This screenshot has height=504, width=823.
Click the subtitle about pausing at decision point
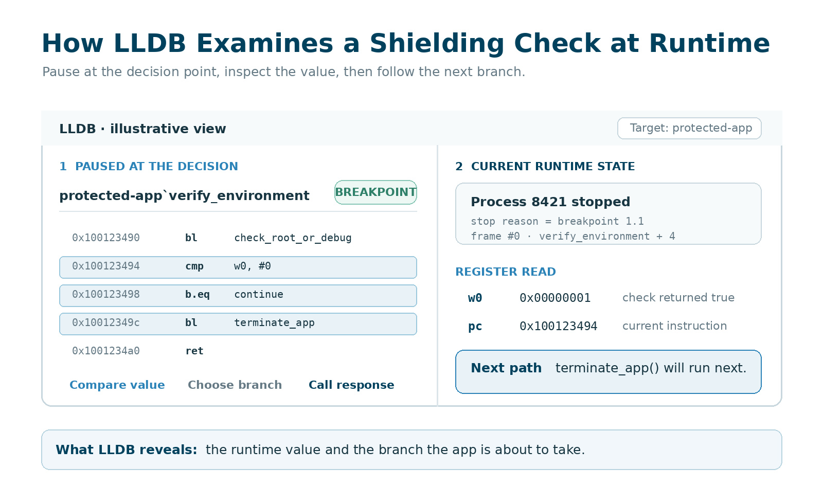(x=283, y=71)
